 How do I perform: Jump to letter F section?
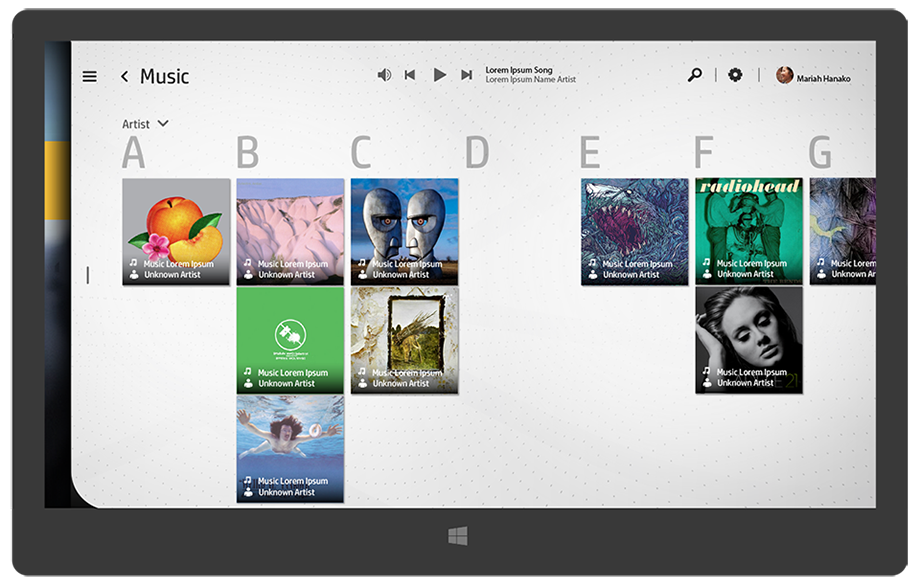click(x=704, y=152)
